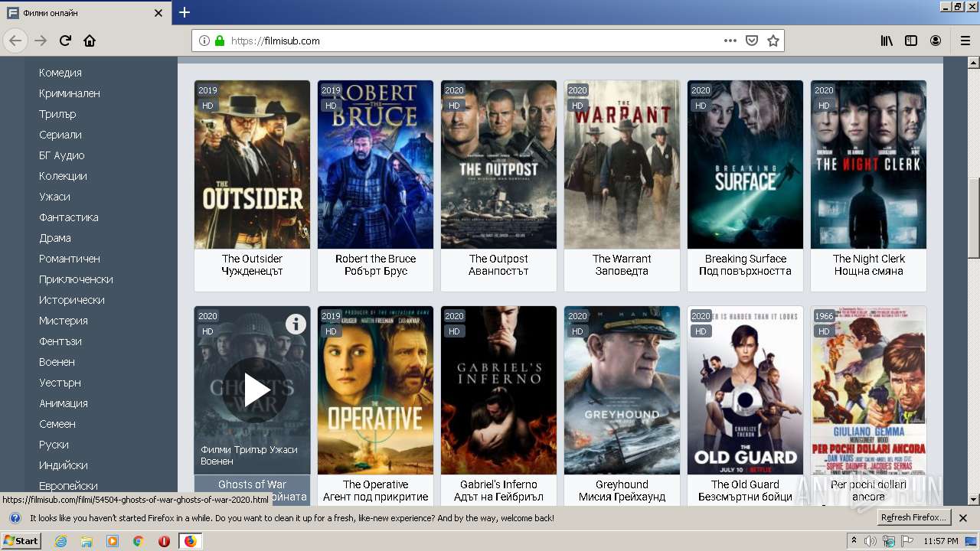Open page actions three-dot menu

coord(730,41)
